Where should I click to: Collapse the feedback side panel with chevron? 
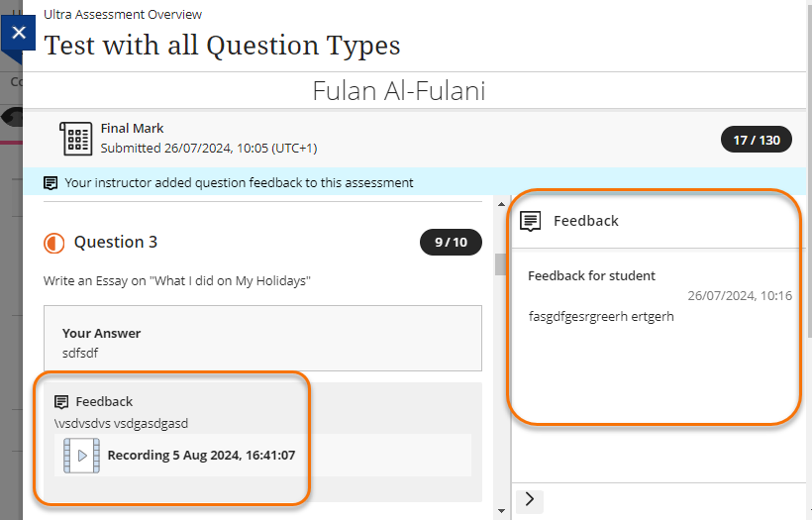click(529, 499)
